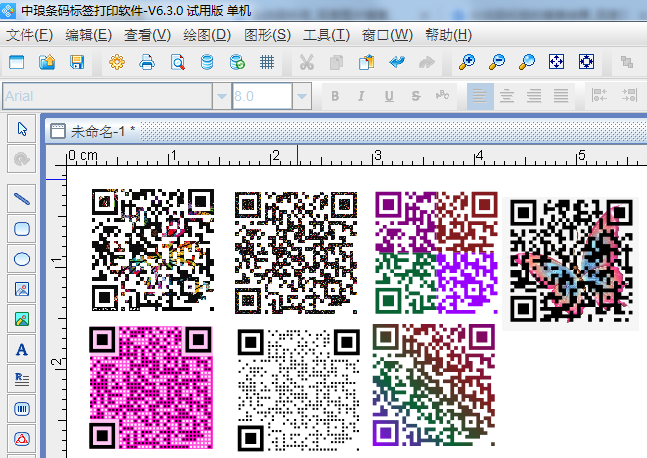Select the pink QR code on canvas

pos(152,386)
